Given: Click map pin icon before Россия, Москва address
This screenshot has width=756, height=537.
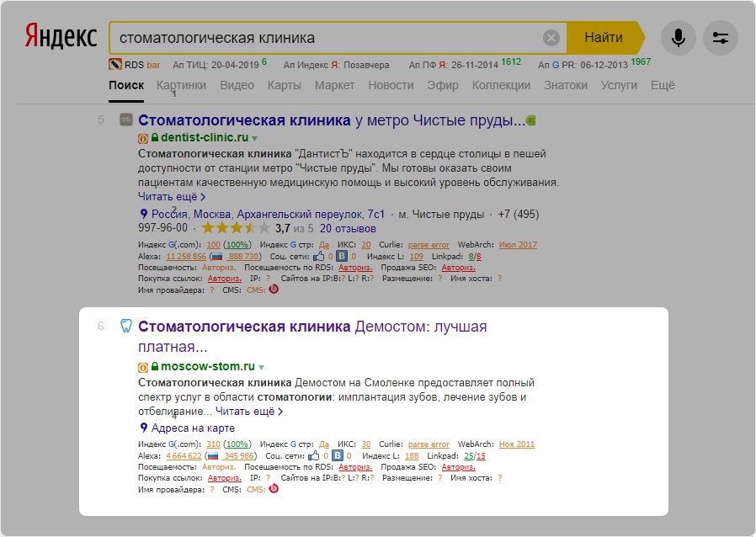Looking at the screenshot, I should pyautogui.click(x=143, y=214).
